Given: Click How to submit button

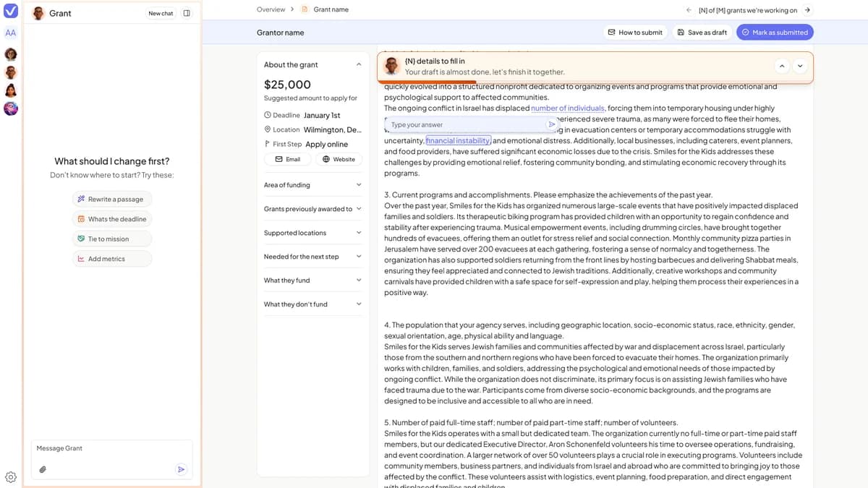Looking at the screenshot, I should 635,32.
